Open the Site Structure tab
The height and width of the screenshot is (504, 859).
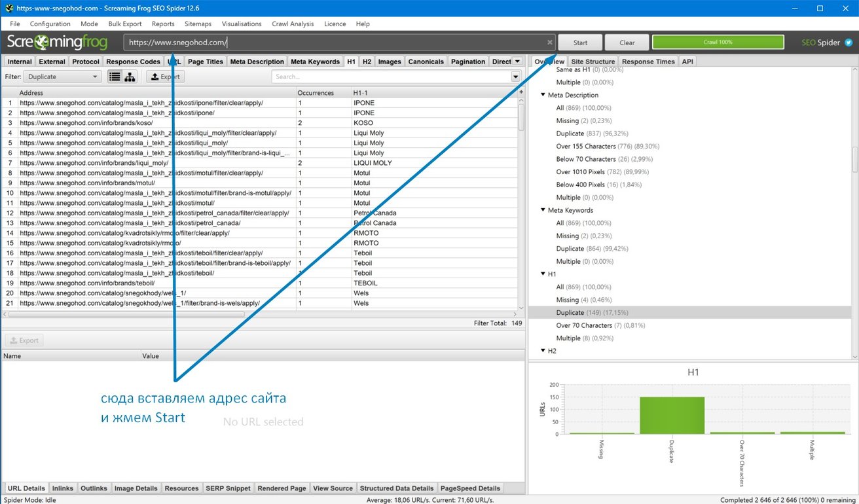pyautogui.click(x=593, y=62)
